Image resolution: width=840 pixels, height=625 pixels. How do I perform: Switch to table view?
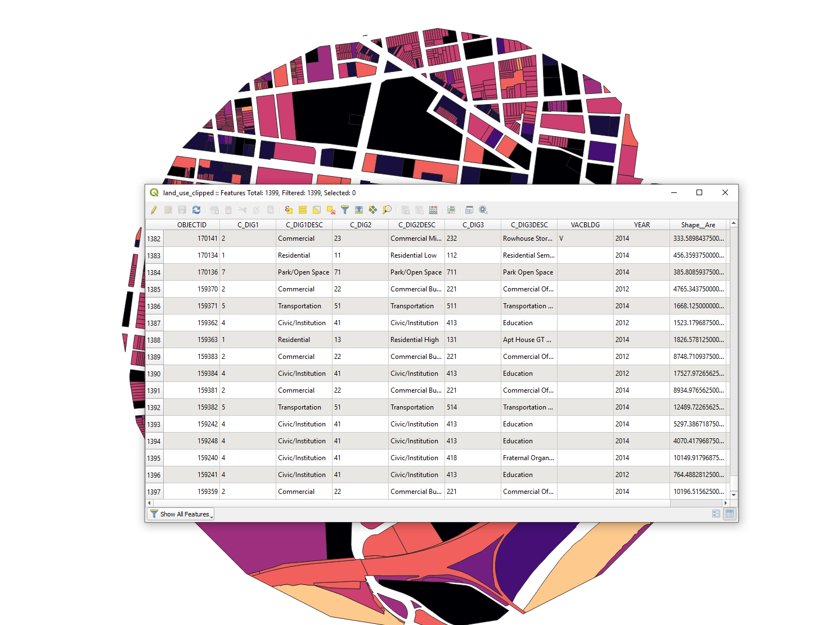coord(730,514)
